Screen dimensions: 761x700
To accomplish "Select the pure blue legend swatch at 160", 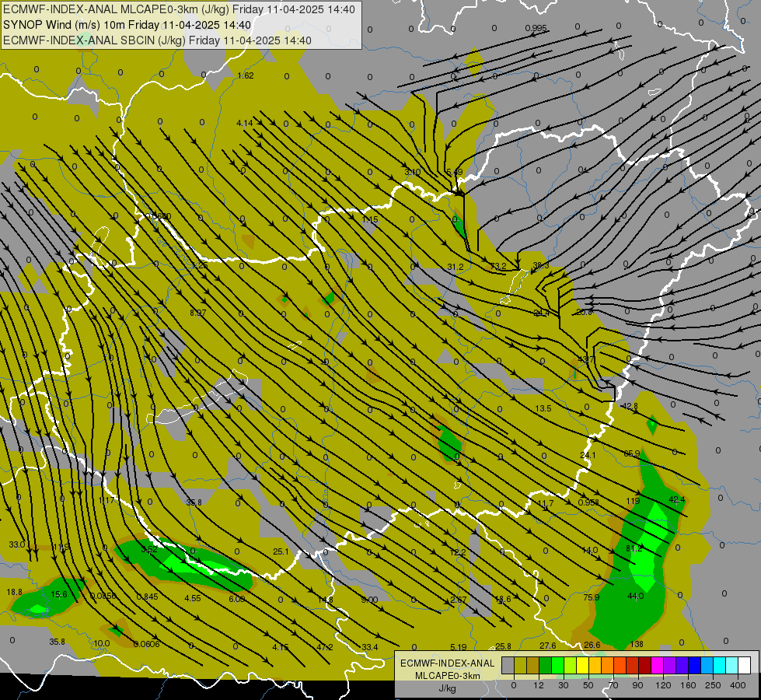I will click(x=694, y=666).
